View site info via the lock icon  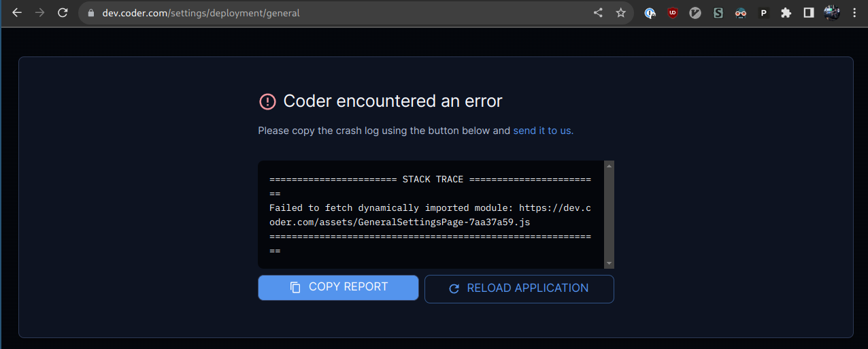point(92,13)
